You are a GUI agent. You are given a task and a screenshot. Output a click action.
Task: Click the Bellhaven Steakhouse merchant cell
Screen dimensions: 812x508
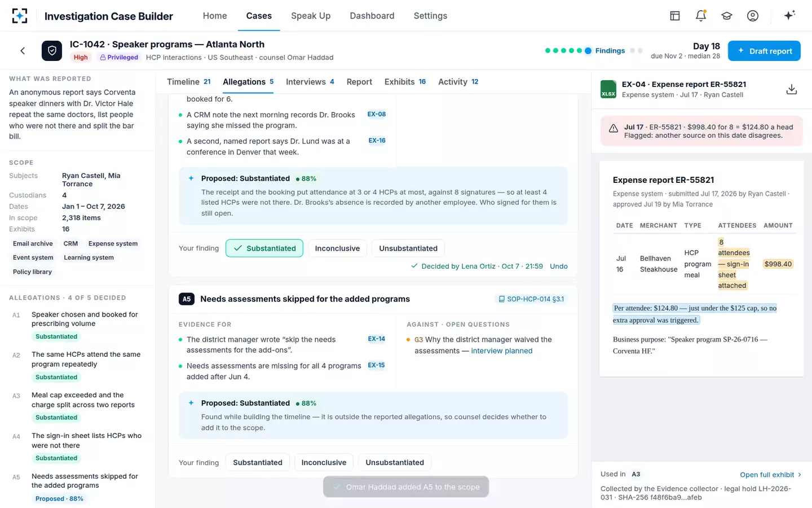click(x=658, y=264)
